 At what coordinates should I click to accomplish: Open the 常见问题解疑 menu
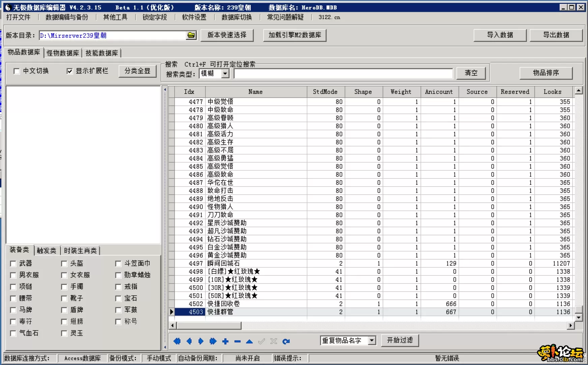[285, 17]
